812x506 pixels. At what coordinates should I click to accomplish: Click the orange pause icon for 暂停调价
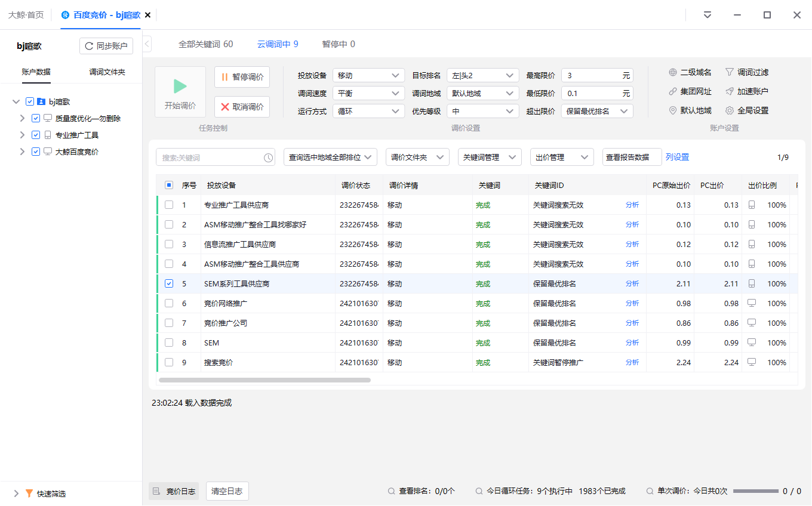(225, 77)
